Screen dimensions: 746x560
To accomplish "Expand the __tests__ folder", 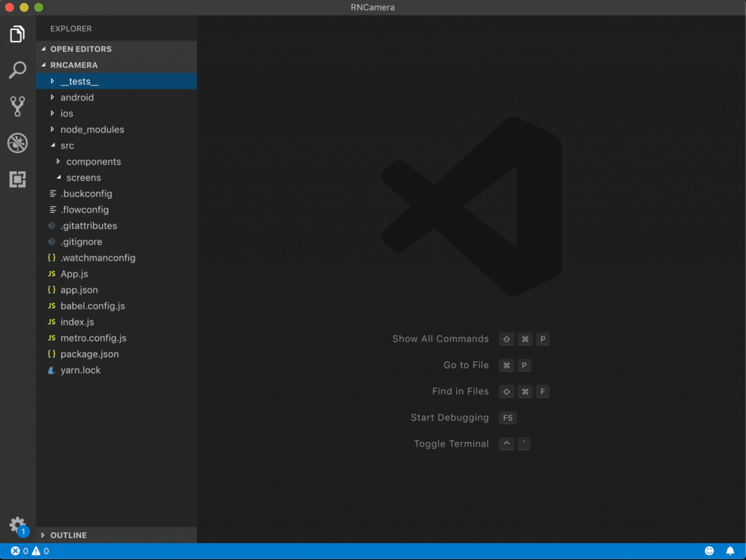I will pos(79,82).
